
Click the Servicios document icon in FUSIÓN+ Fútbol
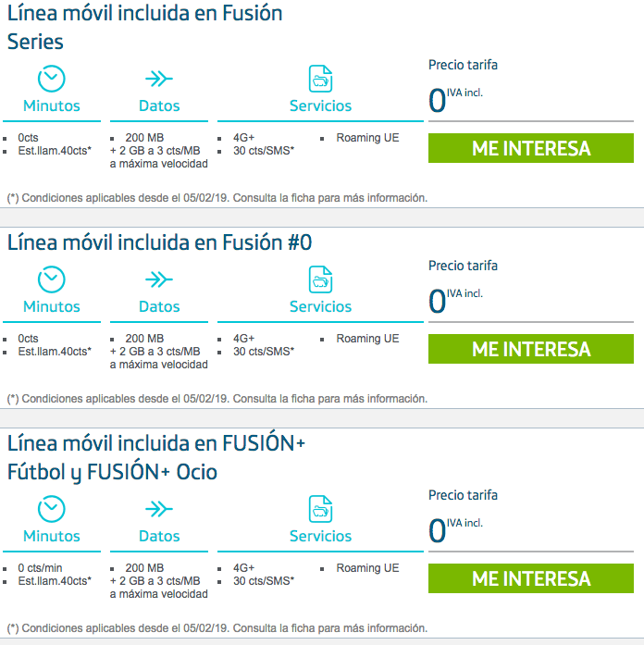click(320, 509)
